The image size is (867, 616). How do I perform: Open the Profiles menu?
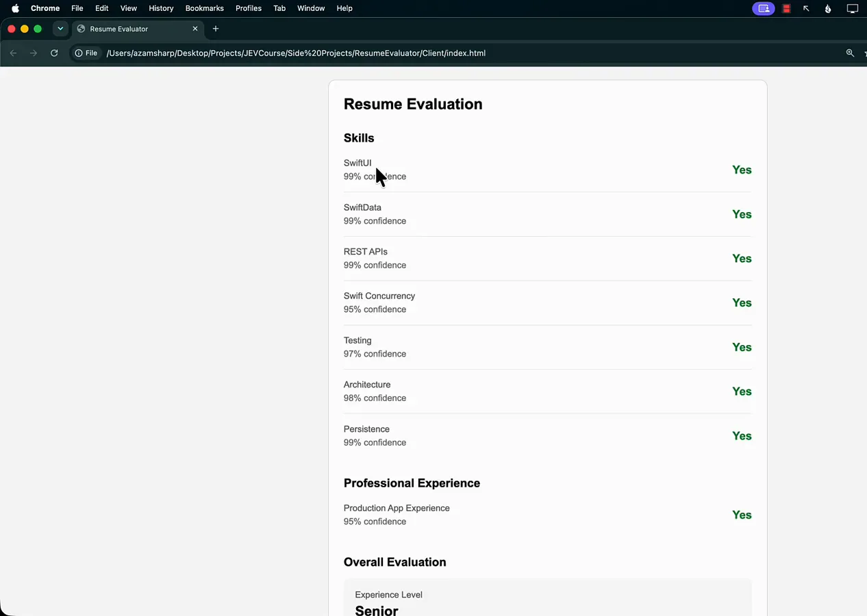click(x=249, y=8)
